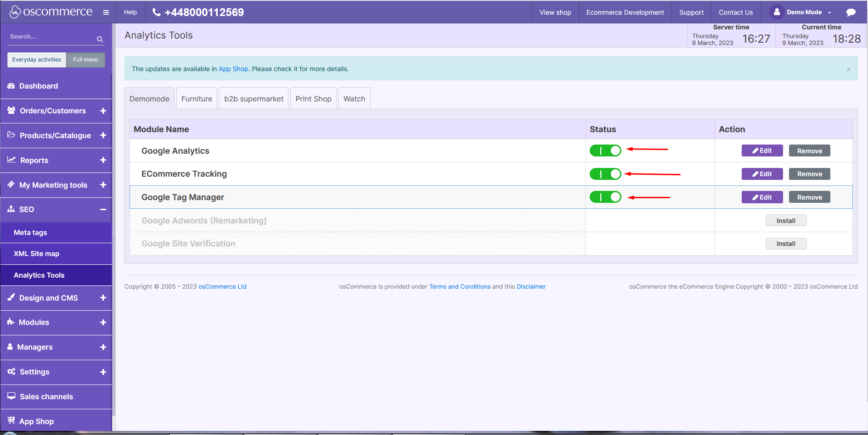Remove the ECommerce Tracking module
868x435 pixels.
point(809,174)
